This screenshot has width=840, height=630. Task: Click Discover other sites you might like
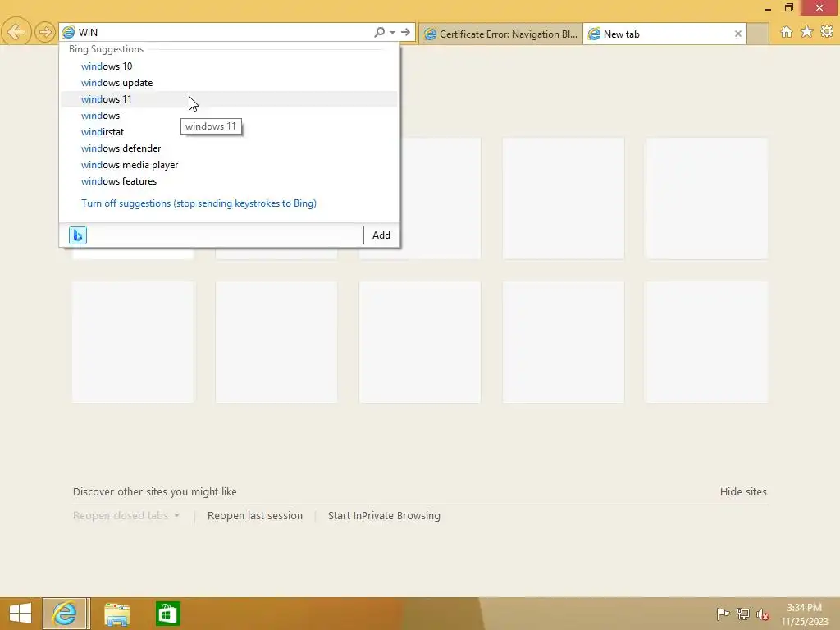[x=155, y=491]
